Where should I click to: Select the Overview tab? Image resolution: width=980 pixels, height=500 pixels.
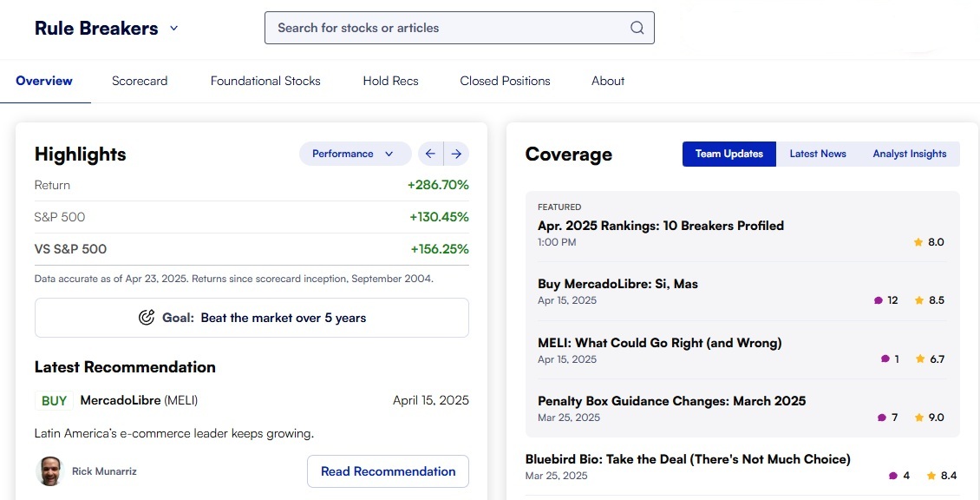pos(44,81)
